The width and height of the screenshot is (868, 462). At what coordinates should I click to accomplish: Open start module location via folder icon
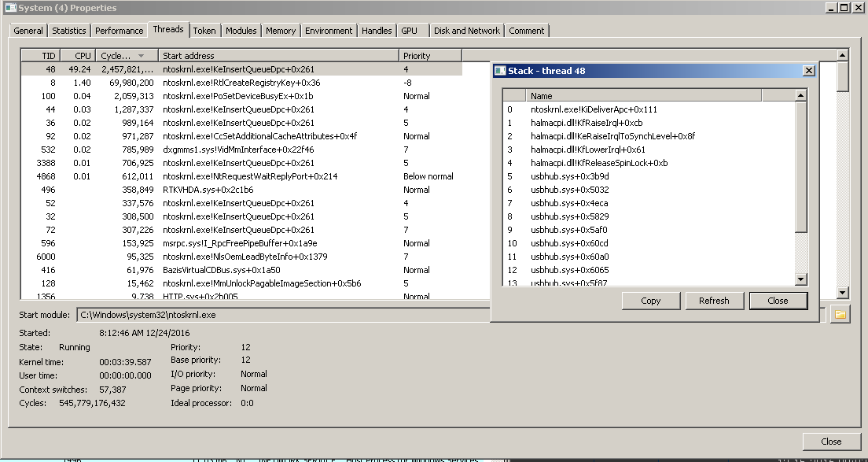point(840,313)
